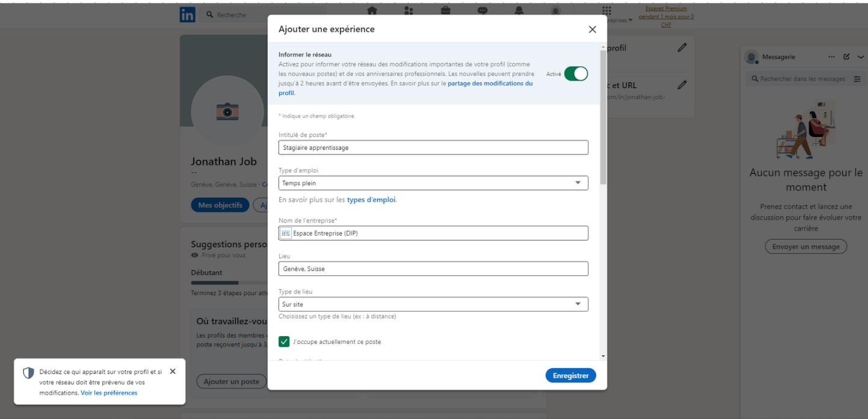Viewport: 868px width, 419px height.
Task: Click the Intitulé de poste field
Action: click(x=433, y=147)
